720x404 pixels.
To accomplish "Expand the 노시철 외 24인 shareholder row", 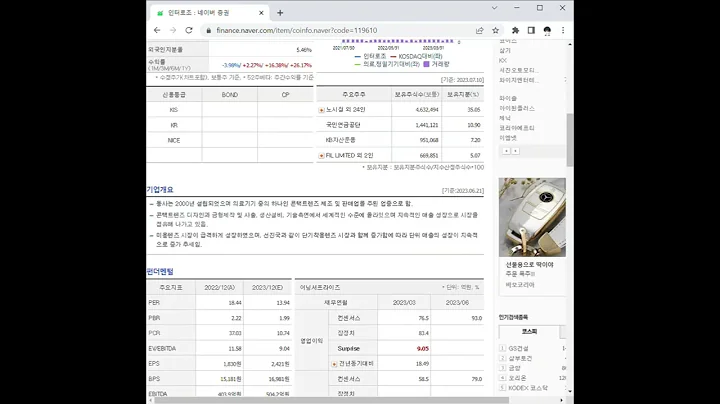I will coord(321,110).
